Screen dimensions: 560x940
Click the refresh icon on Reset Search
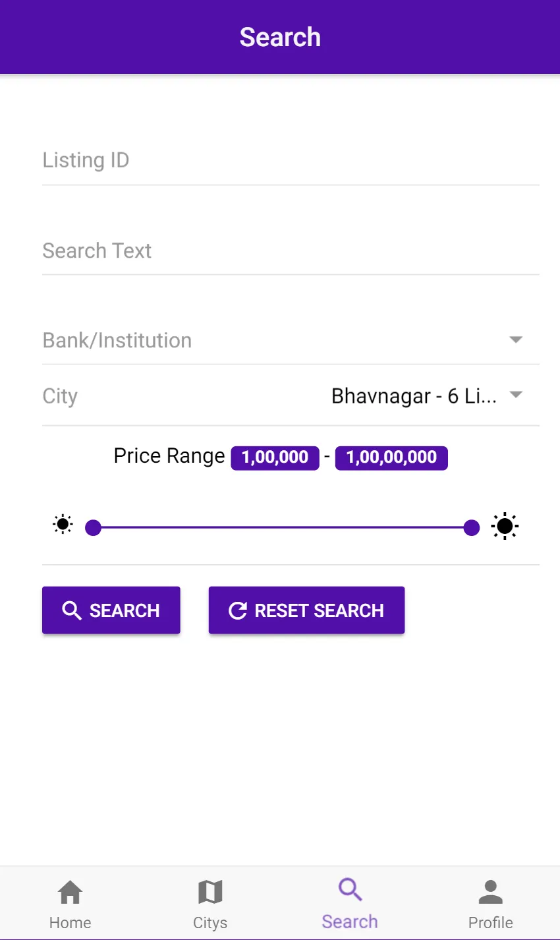coord(238,610)
